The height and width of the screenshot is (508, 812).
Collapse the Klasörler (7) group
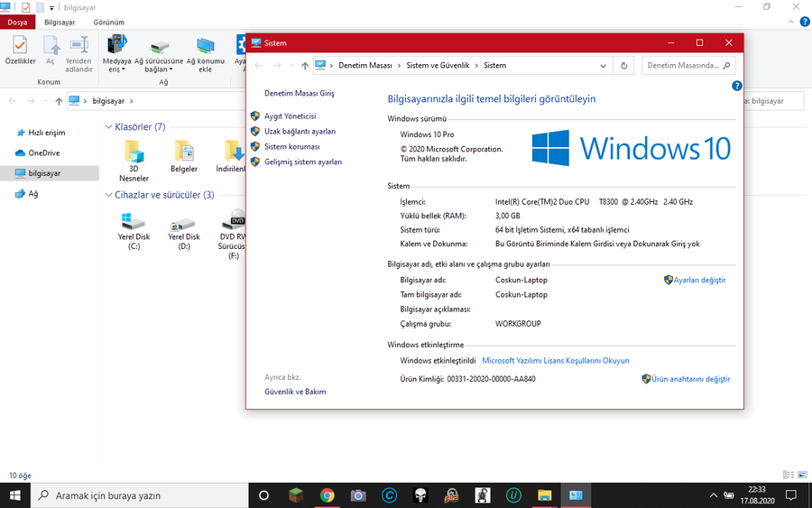pos(108,127)
